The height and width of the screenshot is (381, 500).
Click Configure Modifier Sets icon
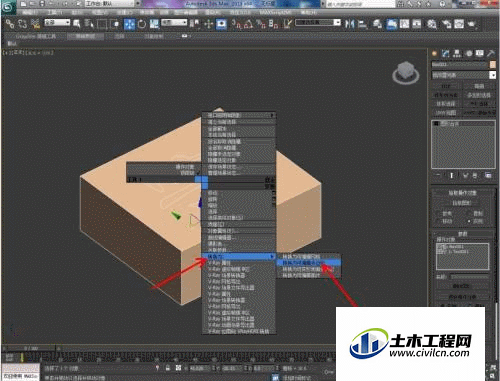(488, 175)
